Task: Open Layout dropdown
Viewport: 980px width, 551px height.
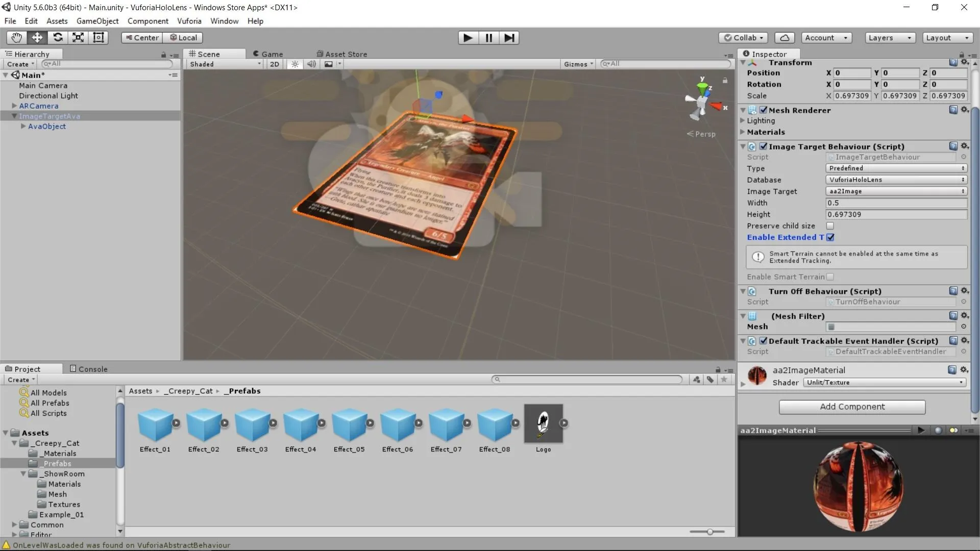Action: pos(947,38)
